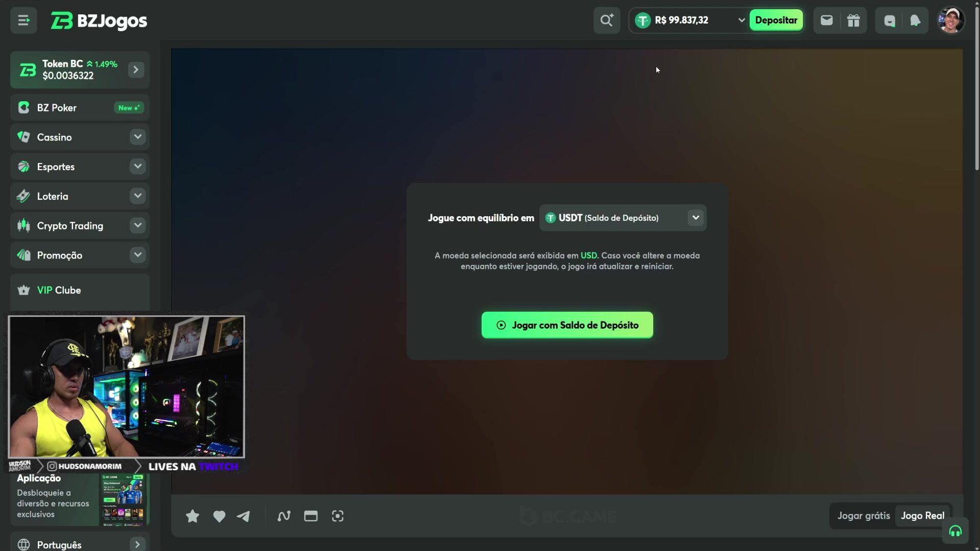Open the search magnifier icon
Screen dimensions: 980x551
click(x=607, y=20)
